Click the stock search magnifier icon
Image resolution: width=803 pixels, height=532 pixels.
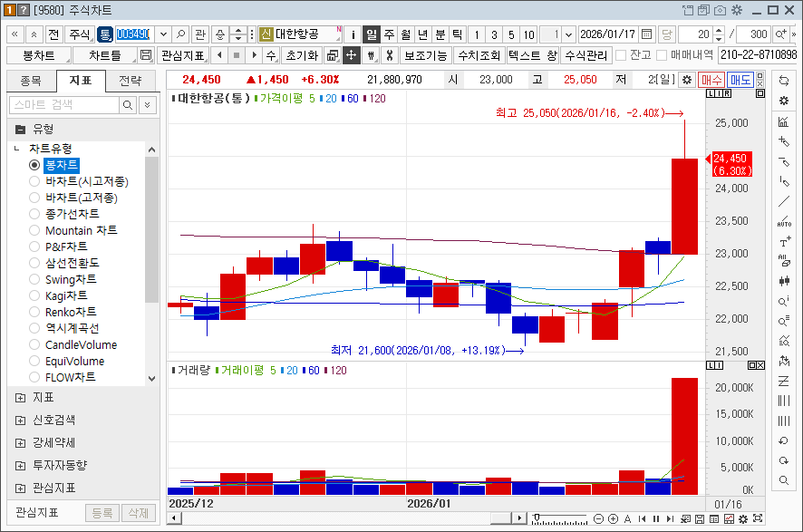181,34
